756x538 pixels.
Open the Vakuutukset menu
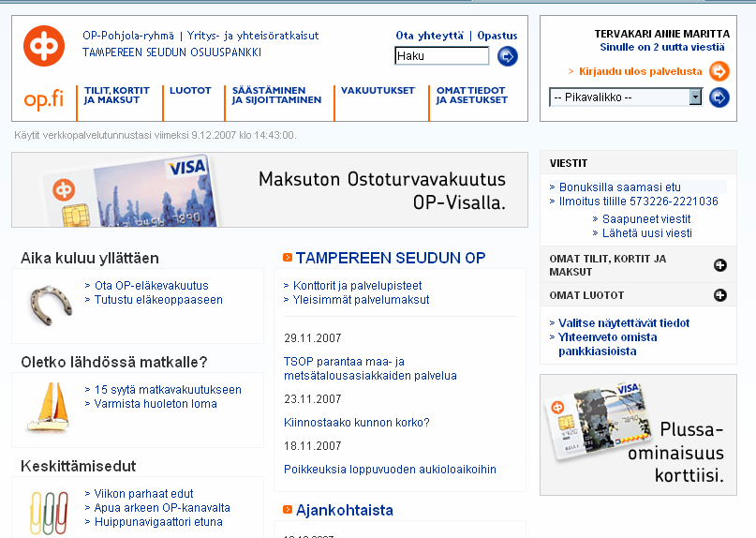pos(378,90)
